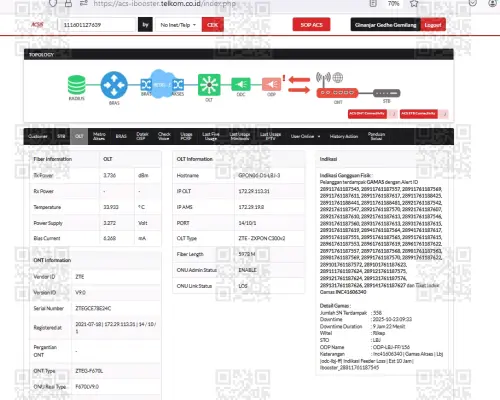Click the reader view icon in address bar
The image size is (500, 400).
pyautogui.click(x=373, y=4)
